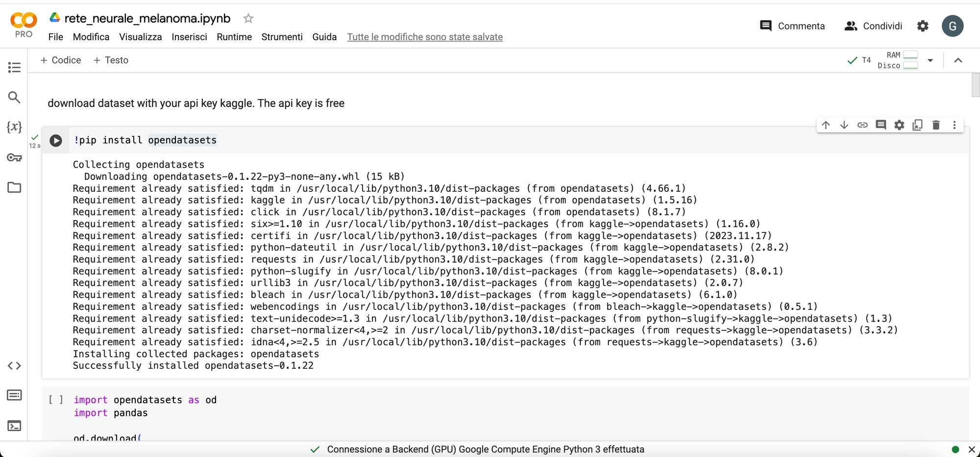Open the command palette icon

[14, 395]
